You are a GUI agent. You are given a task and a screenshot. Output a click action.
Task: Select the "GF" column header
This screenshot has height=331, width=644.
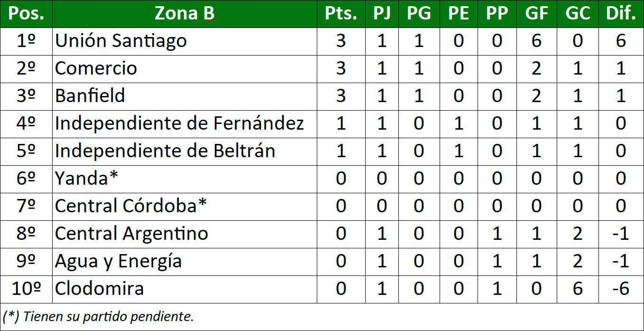point(536,14)
